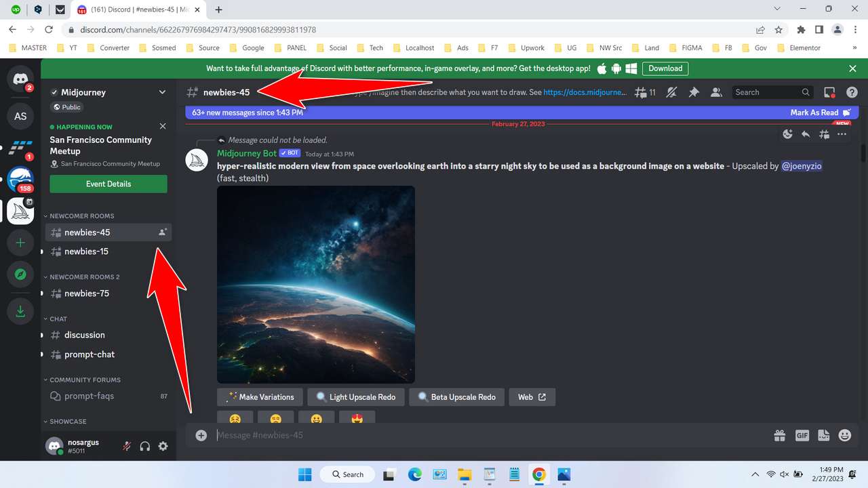Open the emoji picker in message bar
The width and height of the screenshot is (868, 488).
click(844, 435)
